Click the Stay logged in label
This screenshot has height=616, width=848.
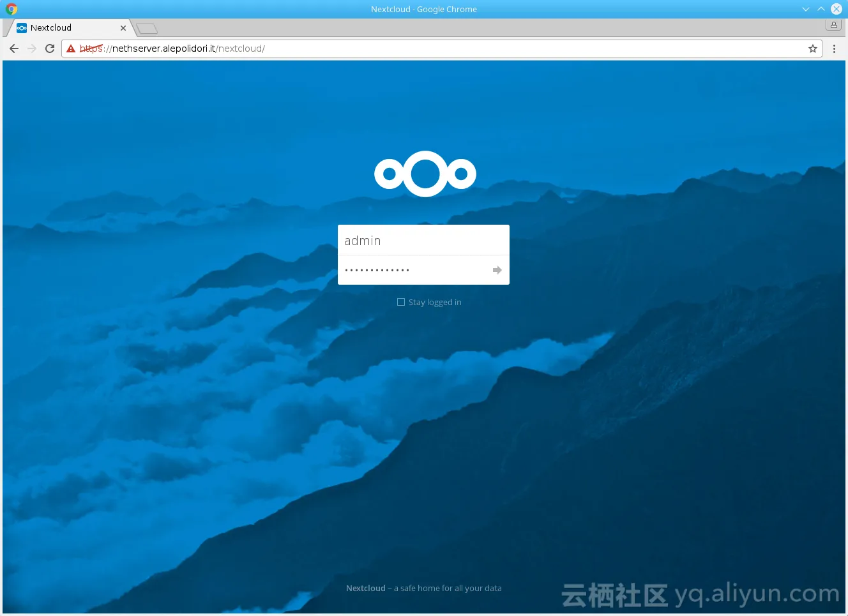tap(435, 302)
